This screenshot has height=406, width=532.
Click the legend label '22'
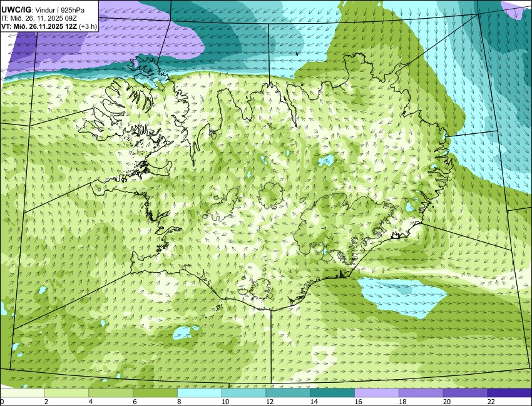(491, 402)
